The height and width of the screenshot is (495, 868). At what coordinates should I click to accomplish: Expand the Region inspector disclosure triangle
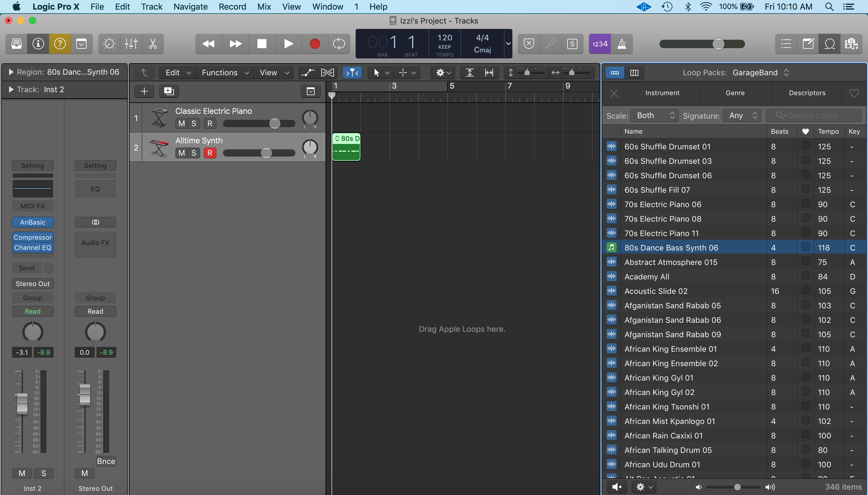[x=11, y=72]
